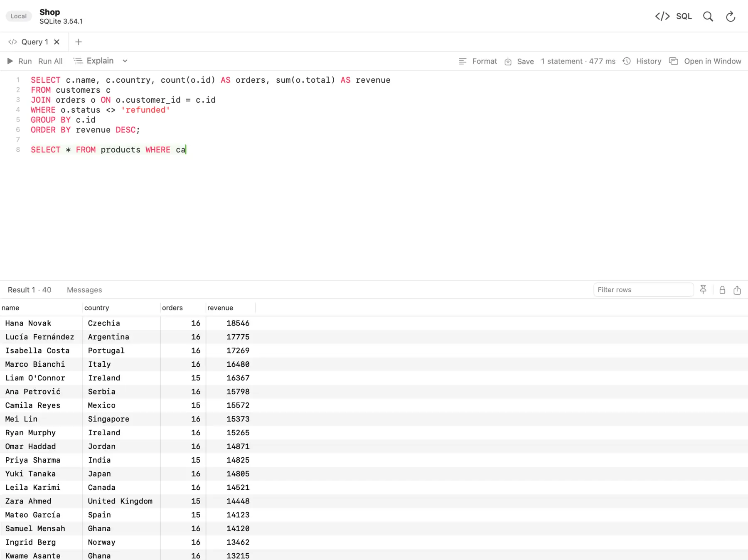
Task: Click the refresh arrow icon
Action: (x=731, y=16)
